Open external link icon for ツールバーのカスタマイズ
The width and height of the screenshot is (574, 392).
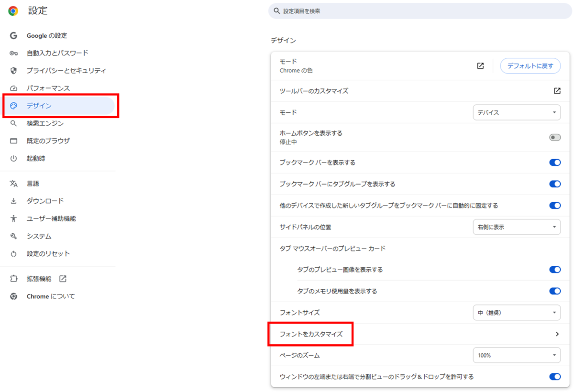click(557, 91)
